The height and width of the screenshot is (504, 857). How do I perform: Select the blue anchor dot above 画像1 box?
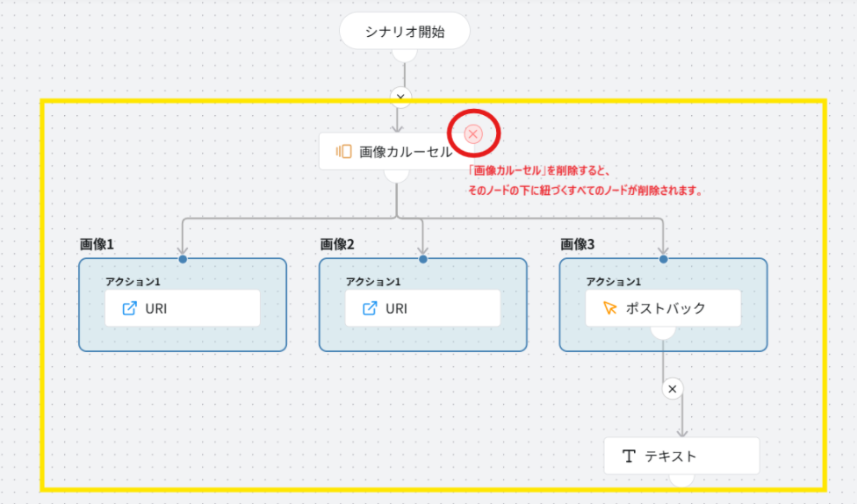[x=183, y=259]
